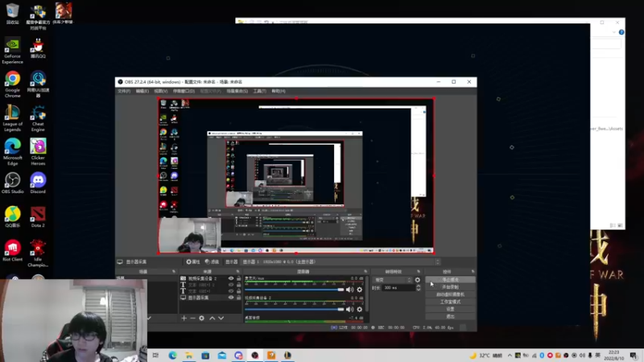Pop out the 控件 controls dock

(473, 271)
